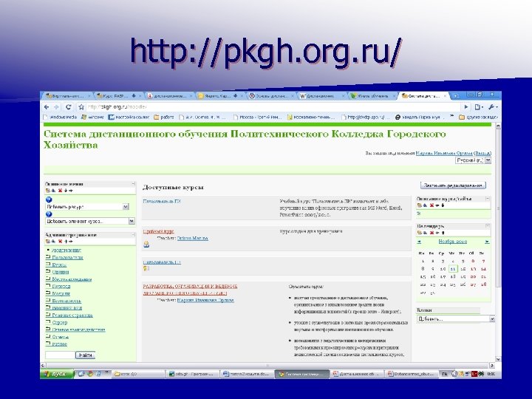Click the 'Закончить редактирование' button
This screenshot has height=399, width=532.
pos(453,185)
